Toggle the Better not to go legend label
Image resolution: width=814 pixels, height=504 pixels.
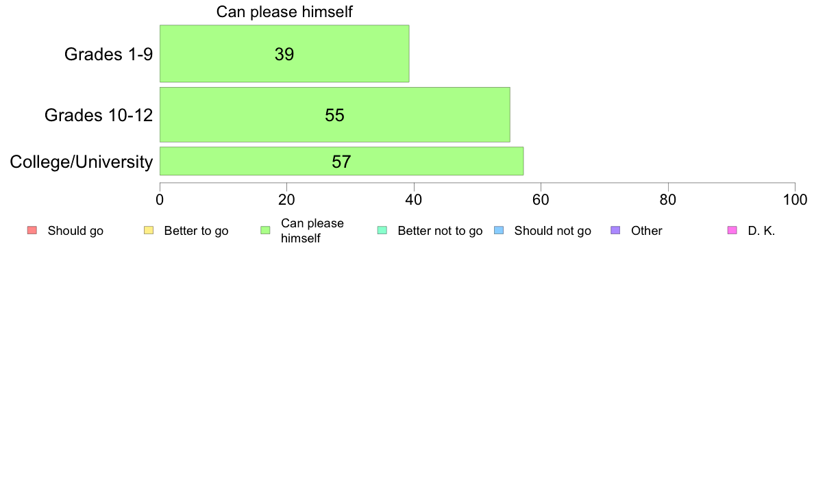coord(440,231)
